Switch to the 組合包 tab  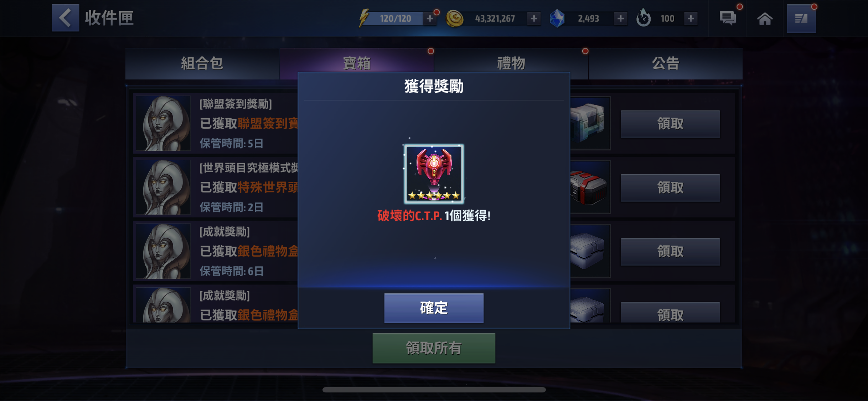(x=202, y=63)
